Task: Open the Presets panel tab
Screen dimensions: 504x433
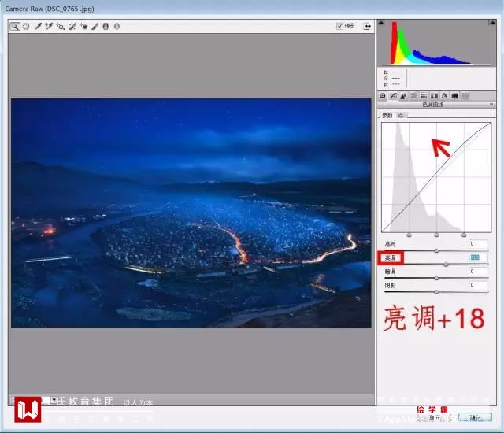Action: click(465, 96)
